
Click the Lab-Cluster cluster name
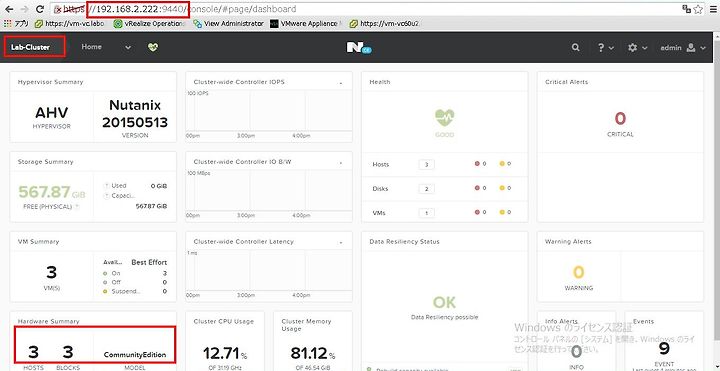pyautogui.click(x=30, y=47)
